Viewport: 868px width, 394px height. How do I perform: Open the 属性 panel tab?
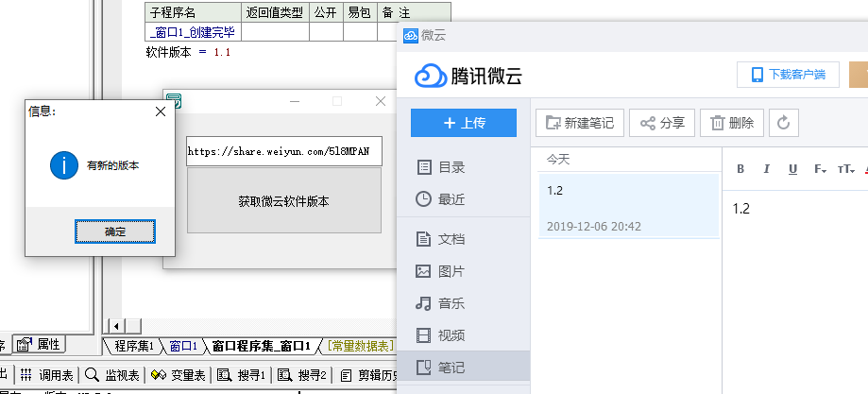39,344
